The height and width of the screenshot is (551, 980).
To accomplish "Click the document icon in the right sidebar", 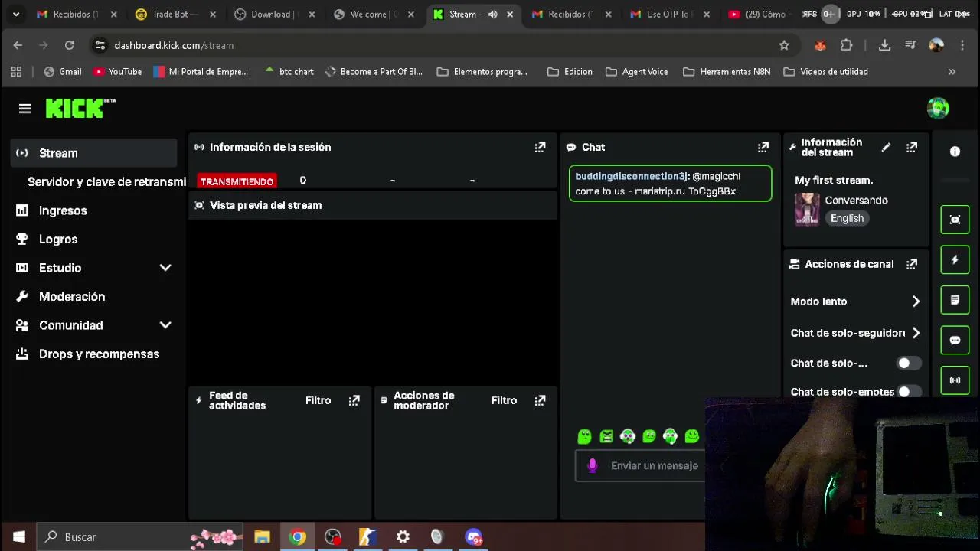I will pos(955,300).
